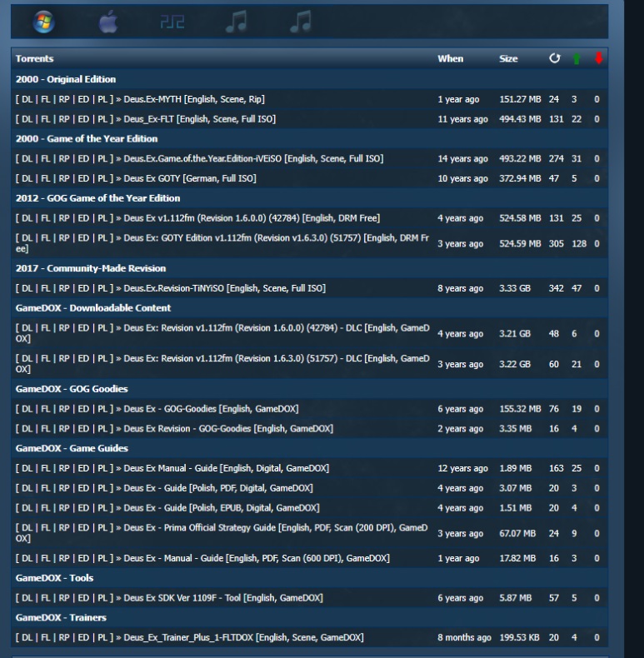Viewport: 644px width, 658px height.
Task: Click the '12 years ago' date cell
Action: (x=462, y=468)
